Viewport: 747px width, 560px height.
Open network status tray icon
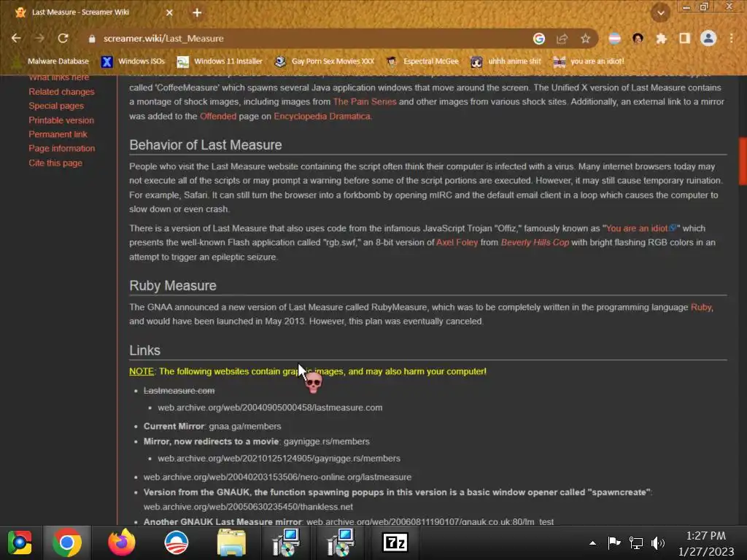tap(636, 542)
